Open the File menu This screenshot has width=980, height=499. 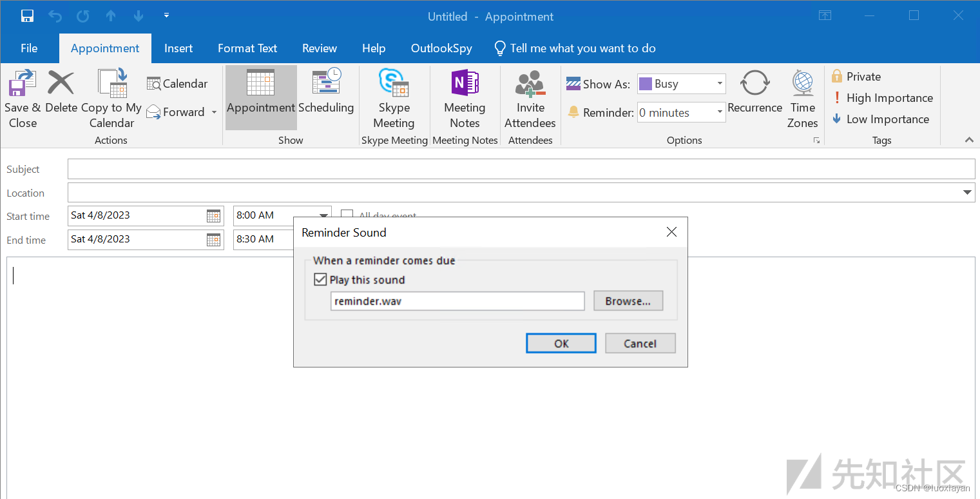coord(29,48)
